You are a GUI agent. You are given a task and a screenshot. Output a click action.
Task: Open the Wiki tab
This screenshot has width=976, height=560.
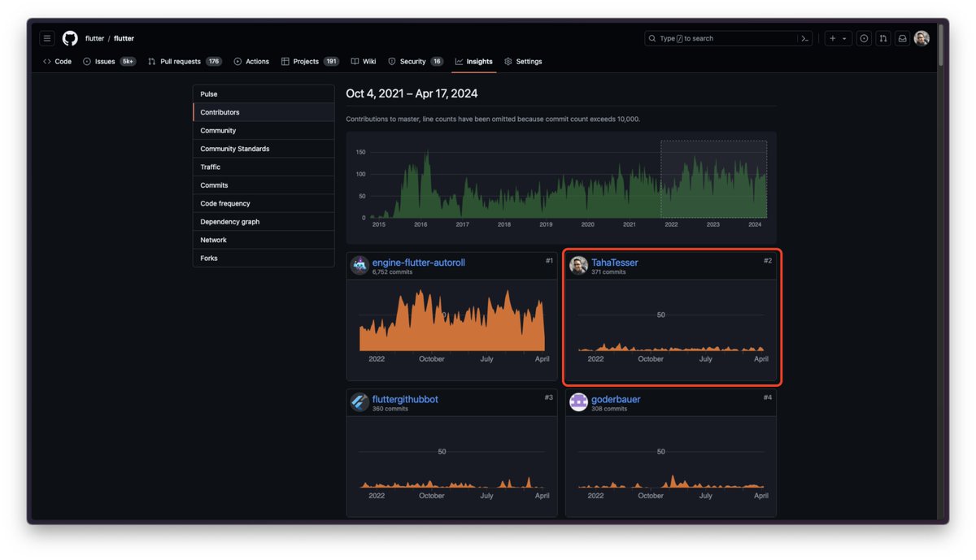pos(364,62)
